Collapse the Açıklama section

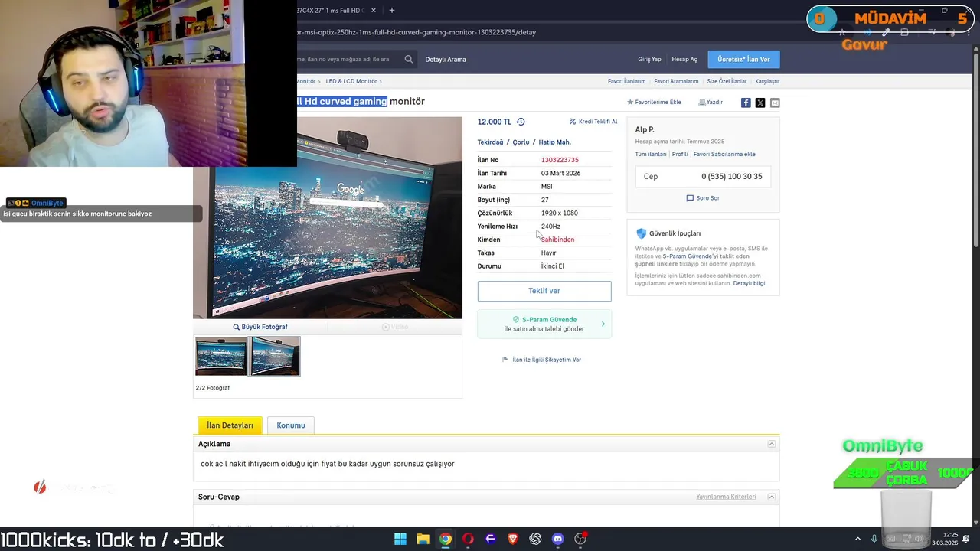click(772, 444)
